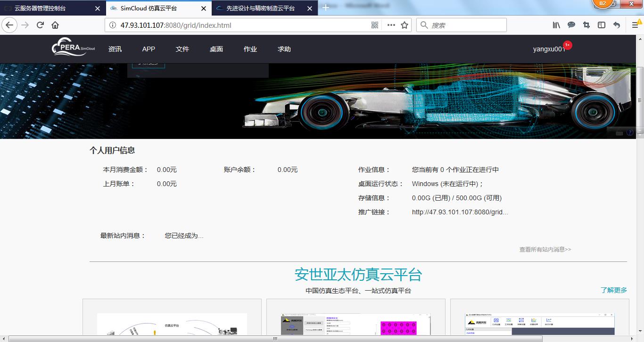Screen dimensions: 644x342
Task: Click the vertical scrollbar down arrow
Action: (640, 332)
